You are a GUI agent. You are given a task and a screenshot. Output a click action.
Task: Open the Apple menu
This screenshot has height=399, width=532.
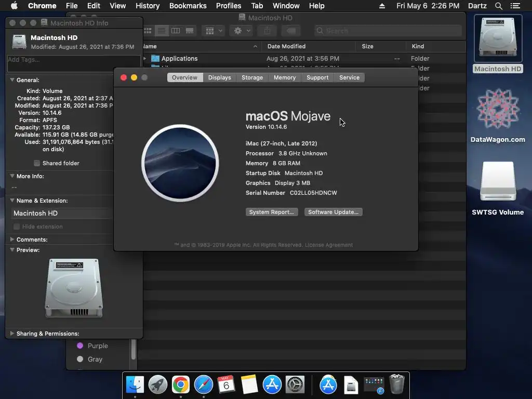pos(14,6)
